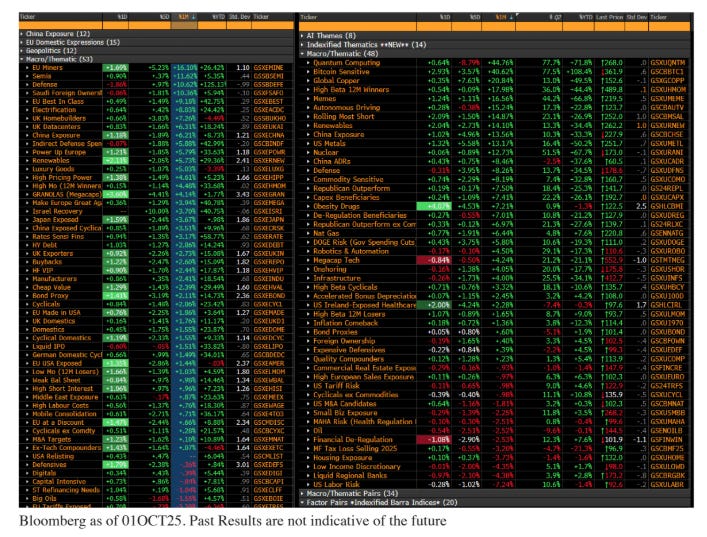Screen dimensions: 707x537
Task: Click ticker code GSXULABR
Action: click(667, 485)
